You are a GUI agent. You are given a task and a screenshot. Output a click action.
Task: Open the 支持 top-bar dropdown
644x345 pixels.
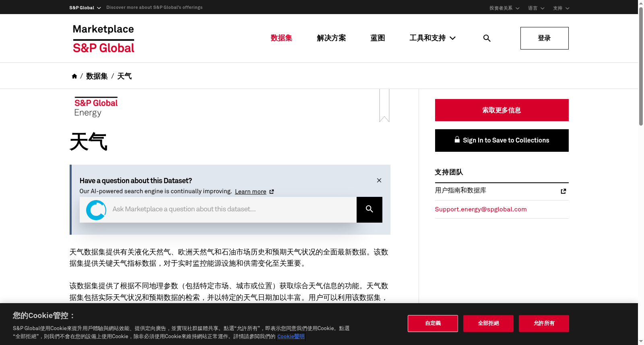[561, 8]
